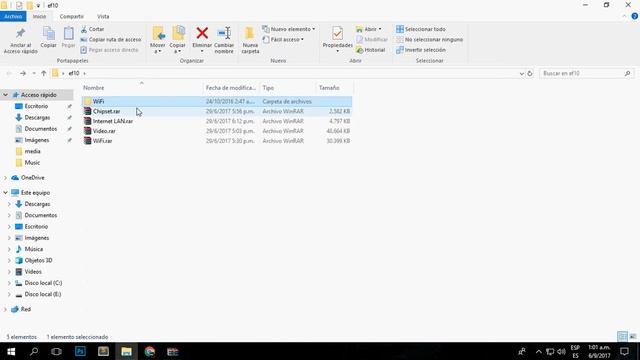Open the Abrir dropdown
640x360 pixels.
tap(369, 29)
